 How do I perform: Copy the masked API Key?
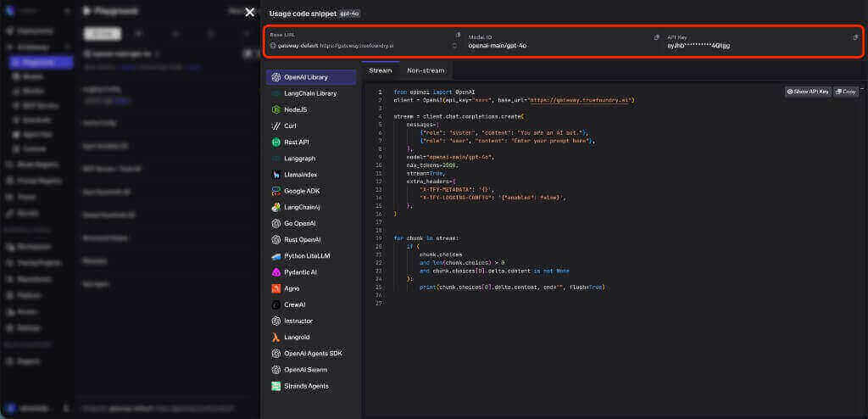855,37
